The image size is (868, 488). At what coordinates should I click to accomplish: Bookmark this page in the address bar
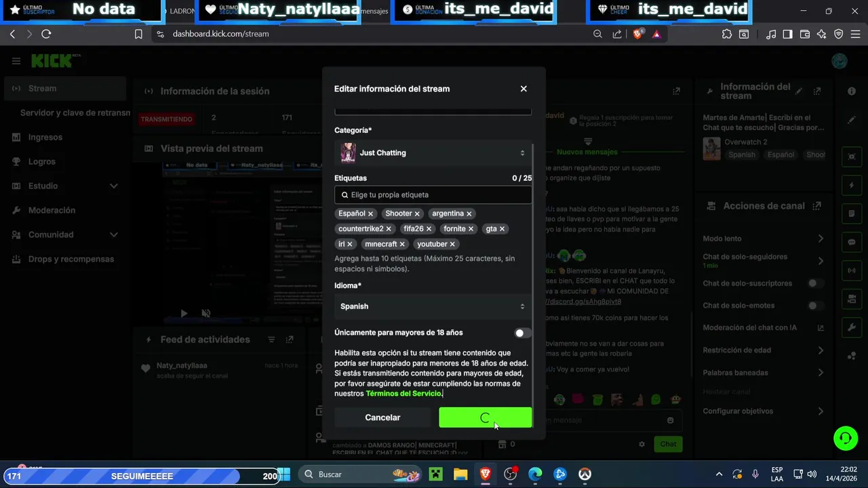pyautogui.click(x=138, y=34)
